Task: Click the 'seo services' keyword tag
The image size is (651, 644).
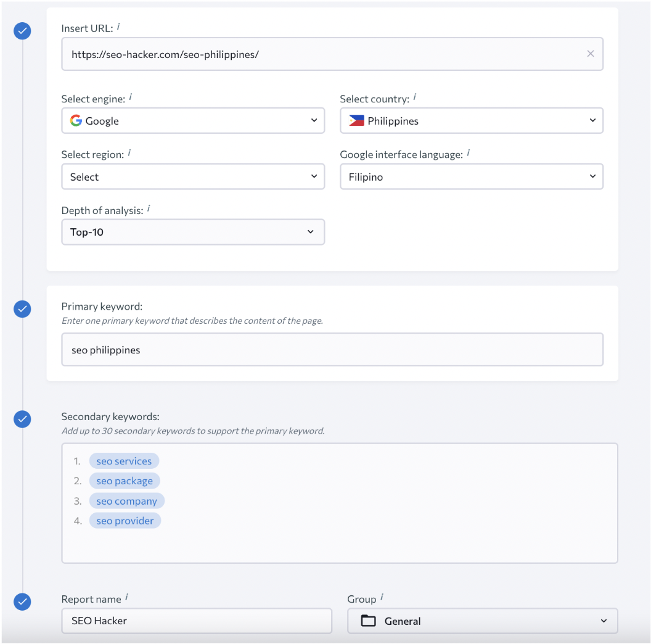Action: pos(124,461)
